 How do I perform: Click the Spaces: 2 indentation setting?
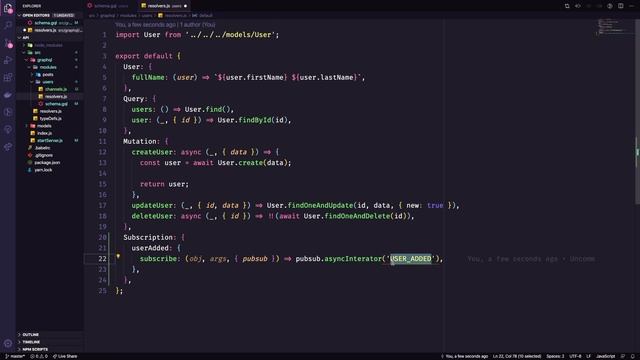tap(555, 356)
